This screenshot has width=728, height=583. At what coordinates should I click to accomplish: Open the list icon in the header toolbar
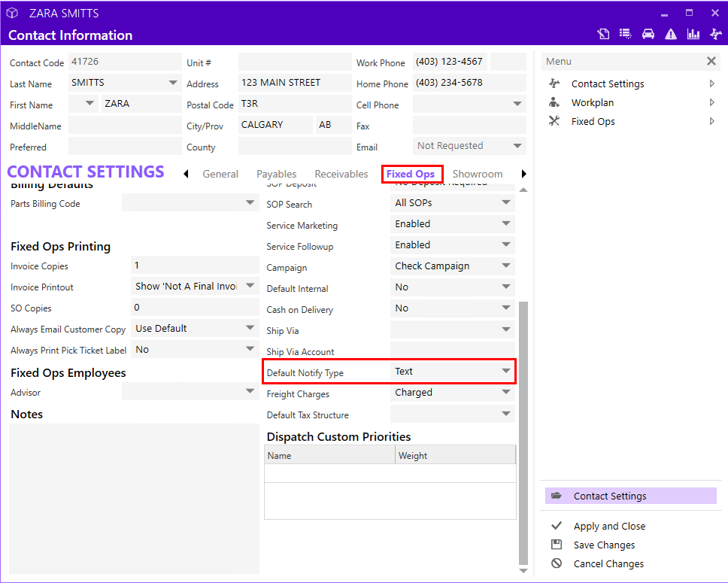[626, 34]
